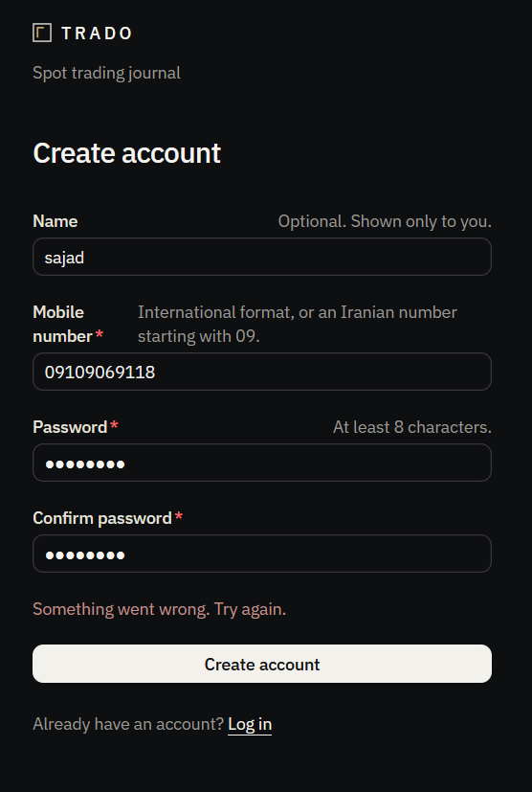The height and width of the screenshot is (792, 532).
Task: Click the 'Confirm password' label
Action: point(102,518)
